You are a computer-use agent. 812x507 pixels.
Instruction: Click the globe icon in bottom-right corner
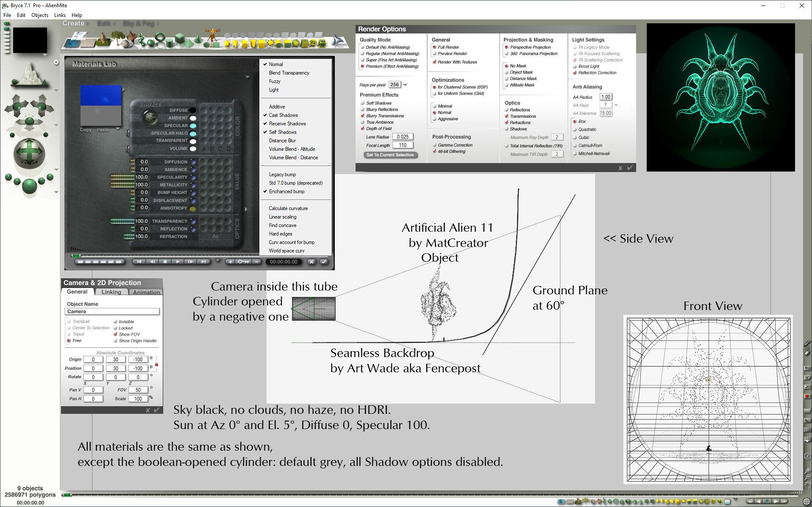tap(806, 502)
